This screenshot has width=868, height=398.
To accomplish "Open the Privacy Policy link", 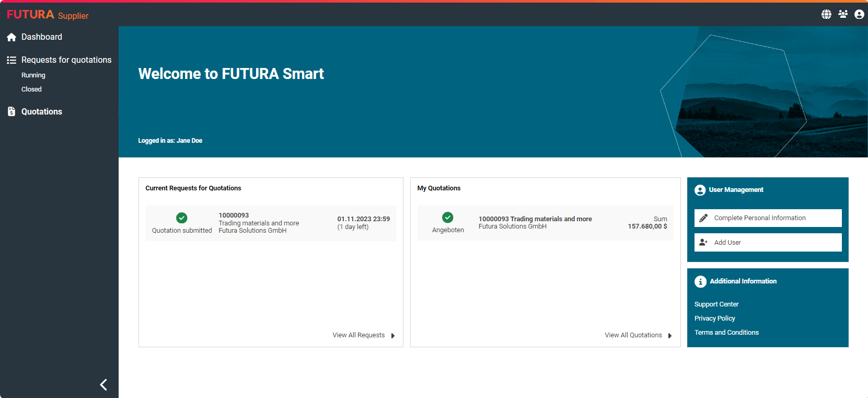I will coord(714,319).
